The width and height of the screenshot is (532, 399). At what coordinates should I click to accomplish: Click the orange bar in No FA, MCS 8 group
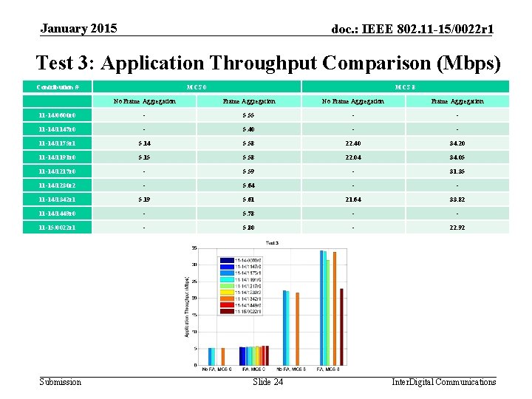click(x=298, y=329)
